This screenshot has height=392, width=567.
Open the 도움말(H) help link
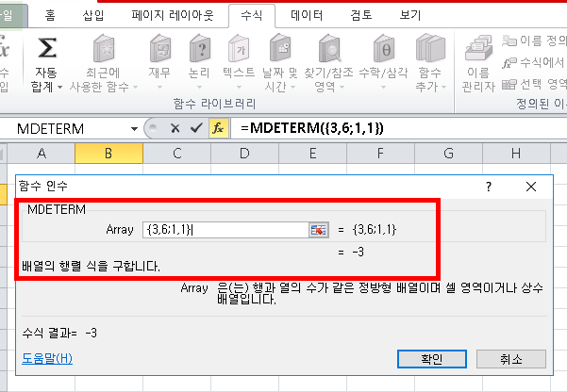pos(47,358)
